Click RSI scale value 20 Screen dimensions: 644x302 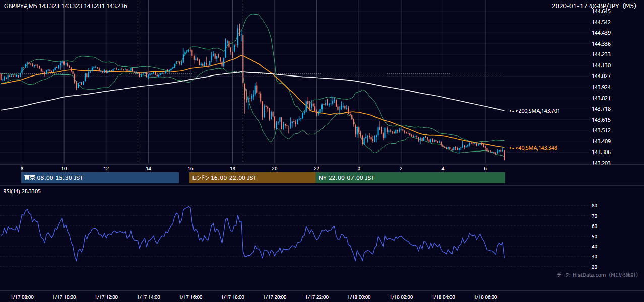595,267
